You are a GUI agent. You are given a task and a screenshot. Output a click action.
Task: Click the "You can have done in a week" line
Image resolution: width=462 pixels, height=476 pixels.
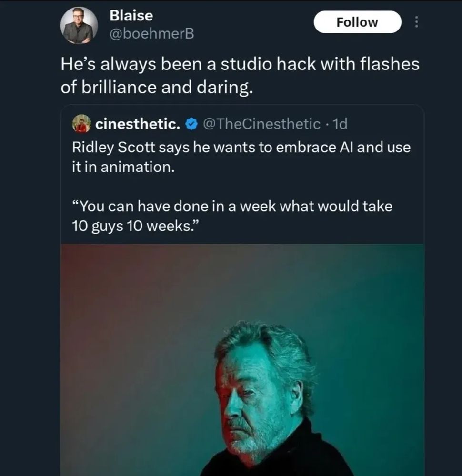[x=231, y=206]
